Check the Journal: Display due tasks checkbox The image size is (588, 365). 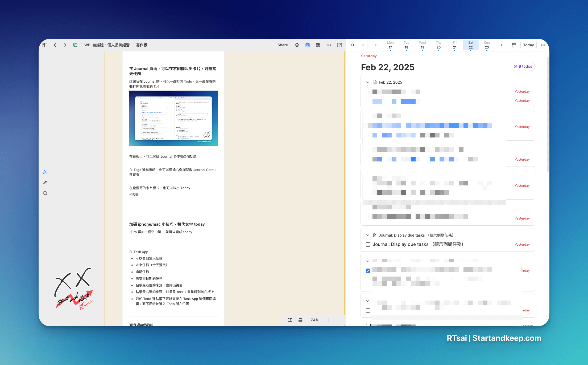(368, 244)
